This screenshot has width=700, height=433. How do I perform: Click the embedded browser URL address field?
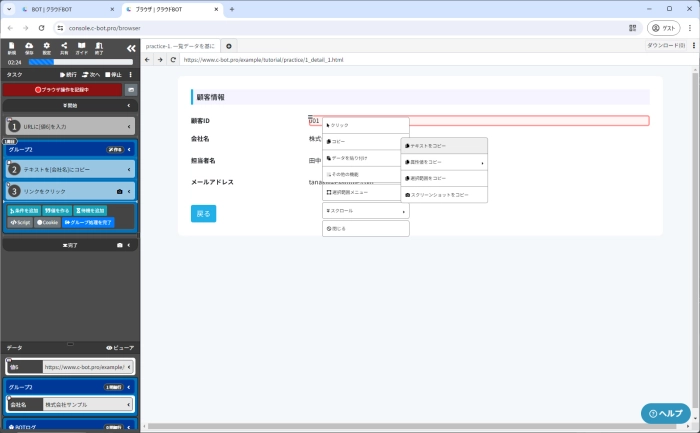(x=400, y=60)
